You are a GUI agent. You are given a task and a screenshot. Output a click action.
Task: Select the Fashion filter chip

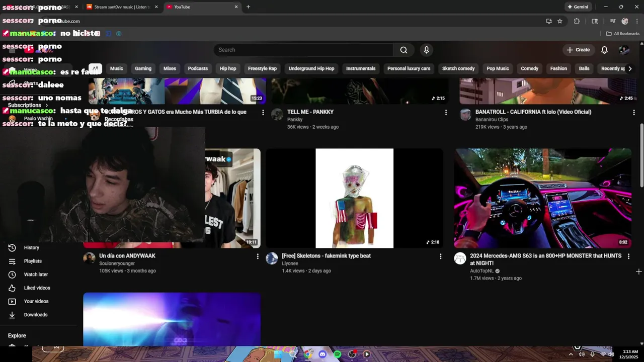[558, 68]
